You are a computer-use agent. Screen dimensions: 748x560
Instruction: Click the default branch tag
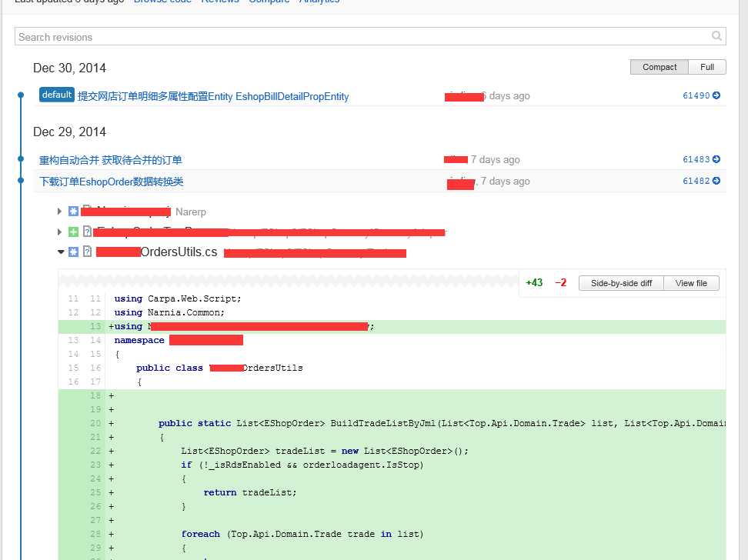click(x=57, y=95)
